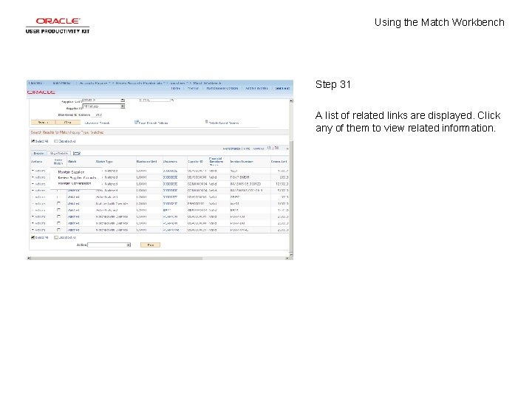Click the Deselect All icon below the grid
Image resolution: width=532 pixels, height=399 pixels.
click(x=56, y=237)
